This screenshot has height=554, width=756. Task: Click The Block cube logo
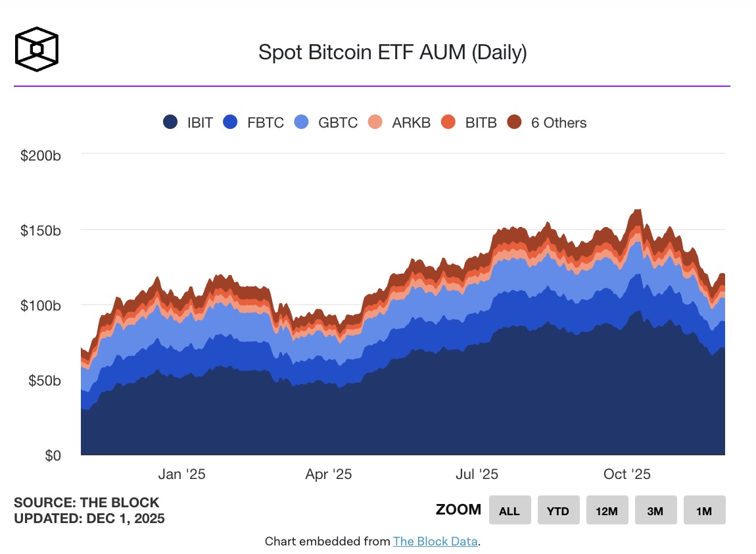point(37,49)
